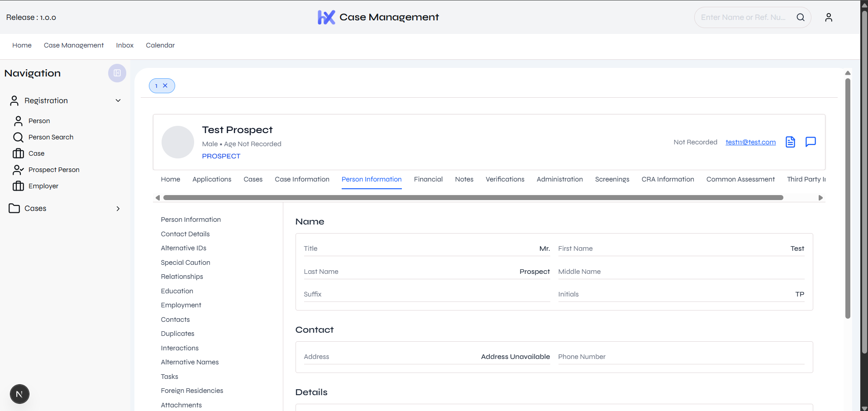Click the floating N logo button
The height and width of the screenshot is (411, 868).
click(19, 394)
